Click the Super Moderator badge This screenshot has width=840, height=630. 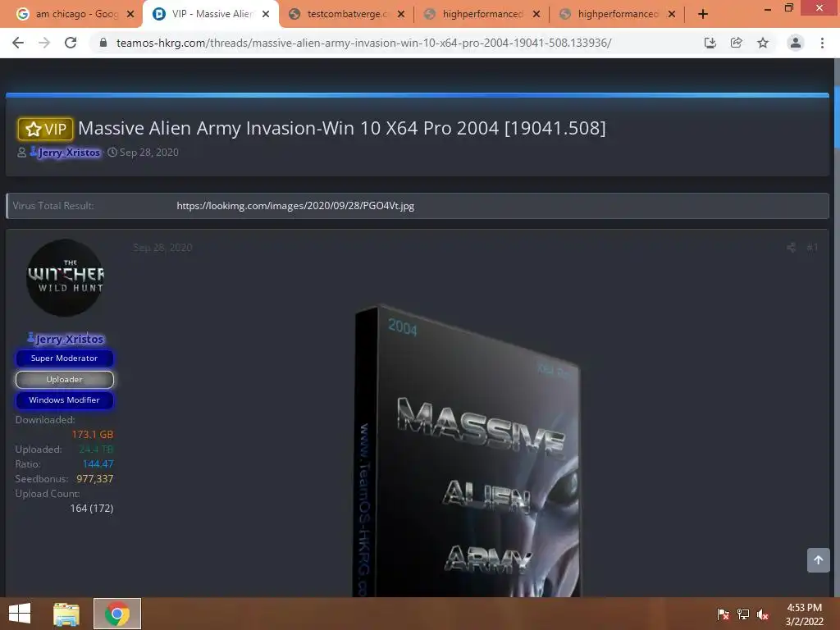[64, 358]
